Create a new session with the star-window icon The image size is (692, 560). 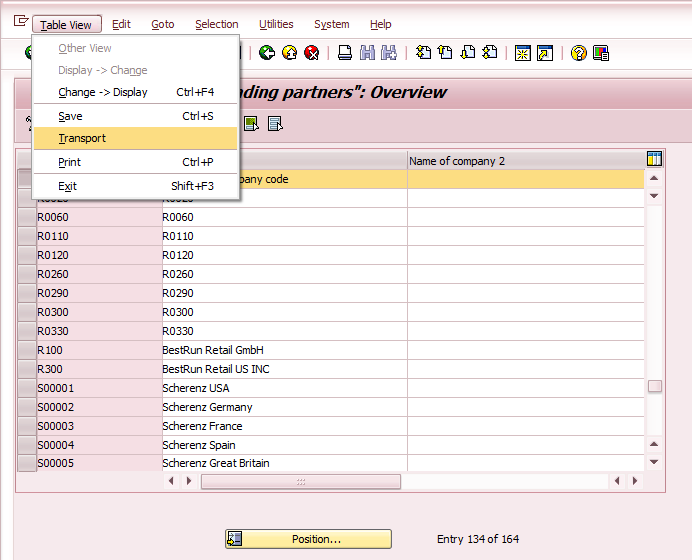(523, 53)
